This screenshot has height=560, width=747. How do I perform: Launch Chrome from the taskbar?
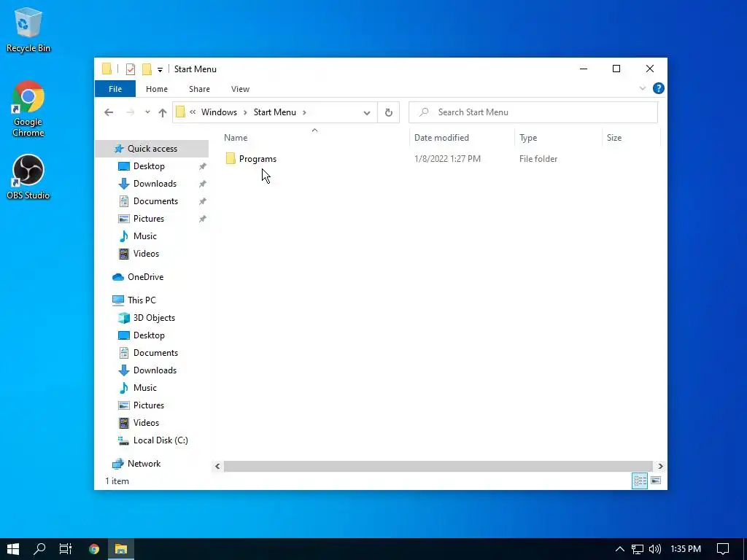(x=94, y=549)
